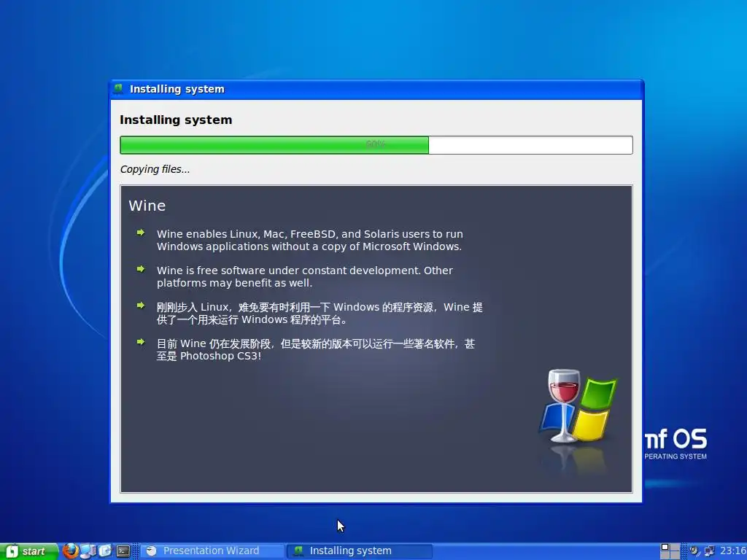
Task: Click the Installing system title bar icon
Action: pyautogui.click(x=118, y=88)
